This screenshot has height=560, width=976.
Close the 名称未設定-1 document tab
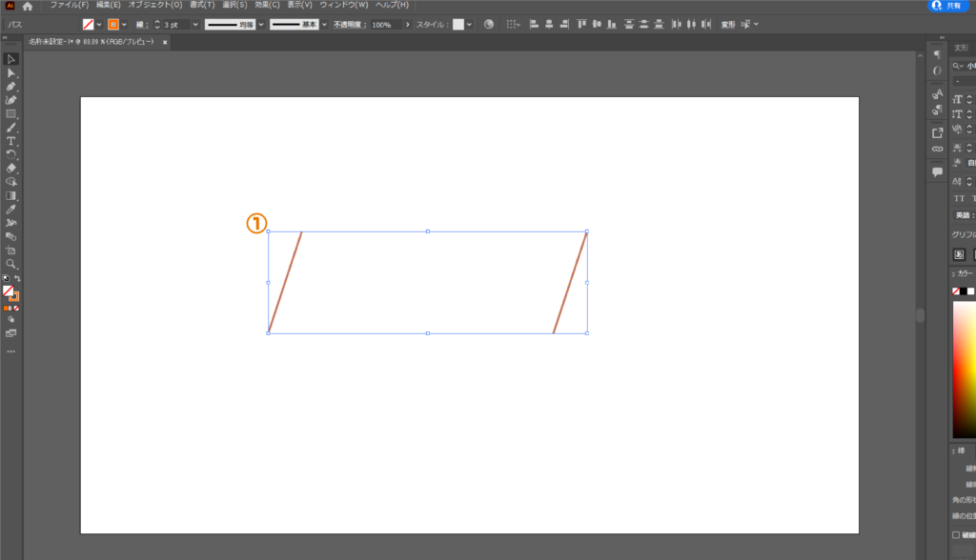pyautogui.click(x=165, y=42)
